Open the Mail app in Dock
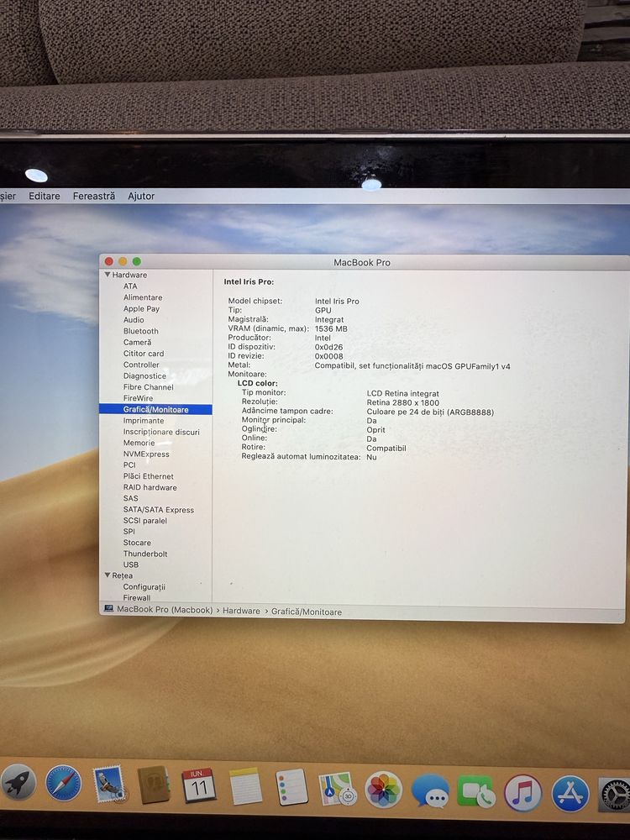 coord(109,785)
